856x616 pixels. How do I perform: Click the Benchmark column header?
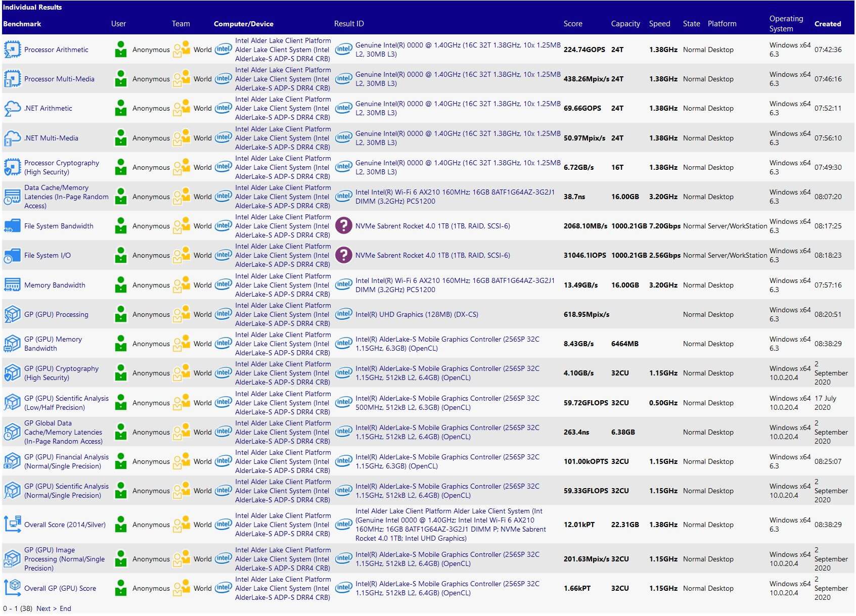22,24
